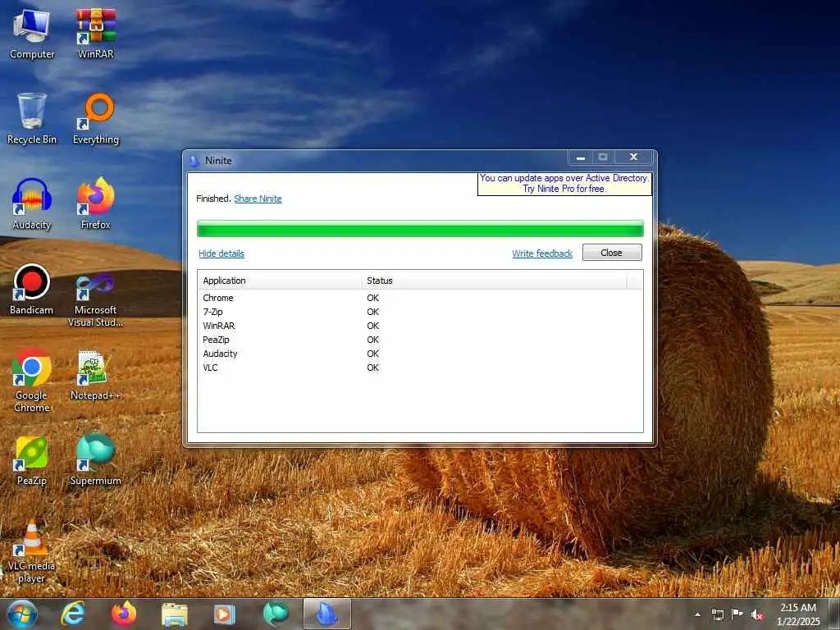Launch Internet Explorer from the taskbar
Viewport: 840px width, 630px height.
click(x=73, y=614)
